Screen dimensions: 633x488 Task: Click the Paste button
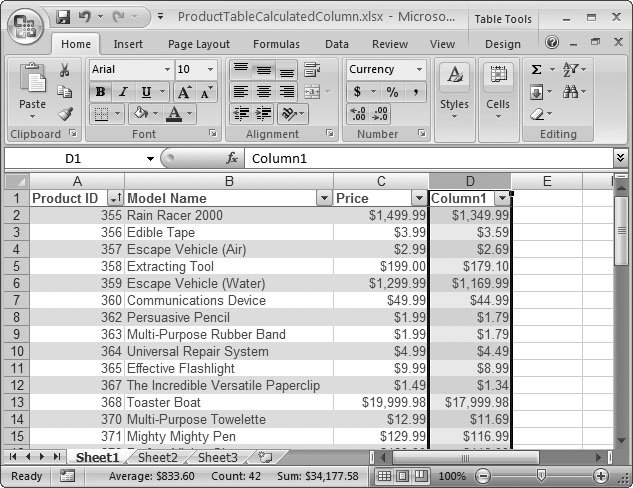coord(32,91)
